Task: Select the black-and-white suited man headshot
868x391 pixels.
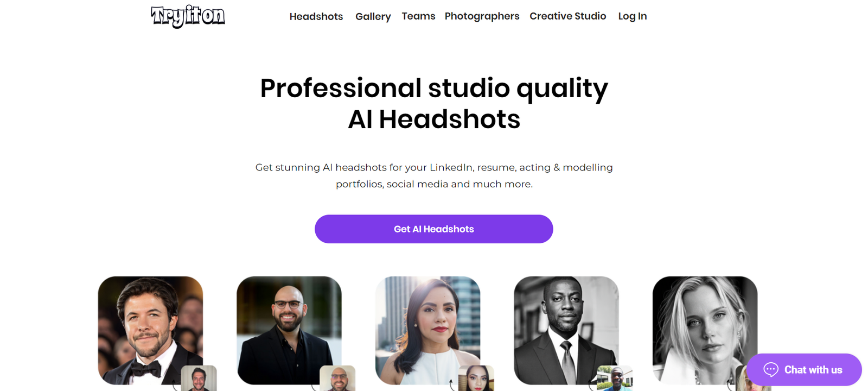Action: 566,330
